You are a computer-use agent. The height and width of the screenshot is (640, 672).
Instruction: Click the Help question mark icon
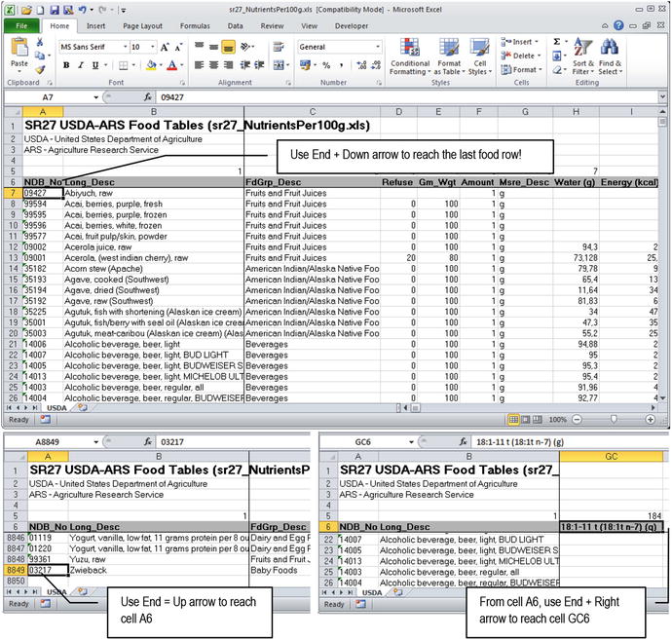tap(618, 25)
